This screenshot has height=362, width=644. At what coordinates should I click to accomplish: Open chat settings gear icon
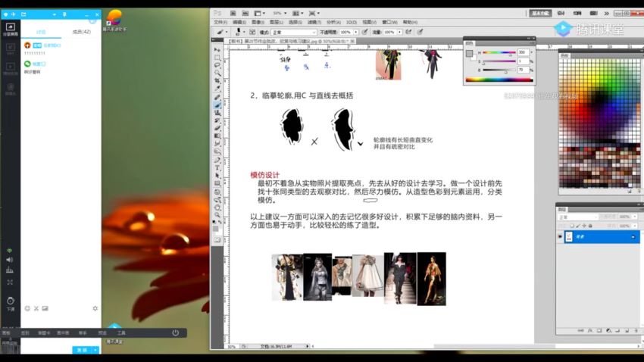pyautogui.click(x=95, y=308)
